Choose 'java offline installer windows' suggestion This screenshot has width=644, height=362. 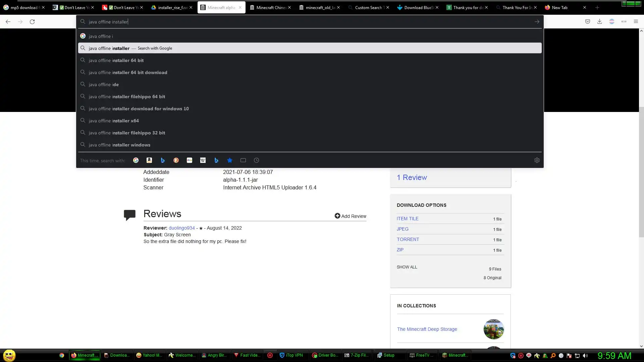pos(119,145)
